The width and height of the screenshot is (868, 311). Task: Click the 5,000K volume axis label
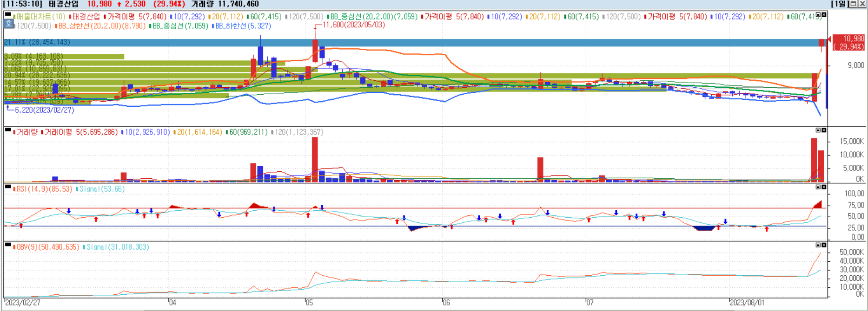point(854,168)
